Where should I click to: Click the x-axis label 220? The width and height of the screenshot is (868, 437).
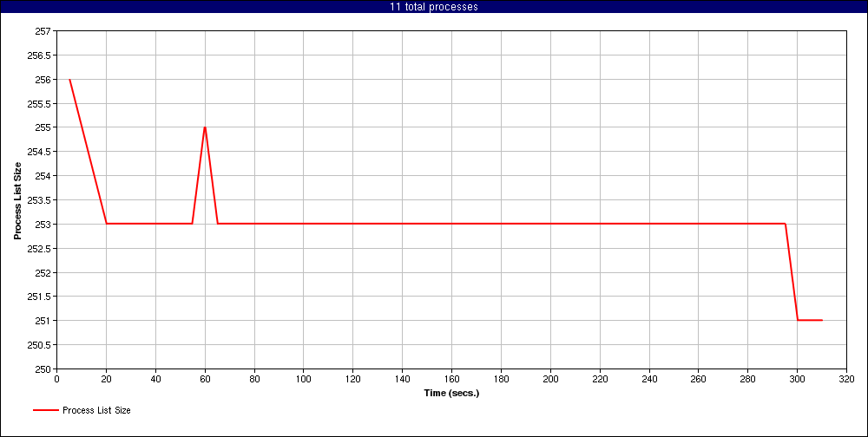tap(600, 379)
